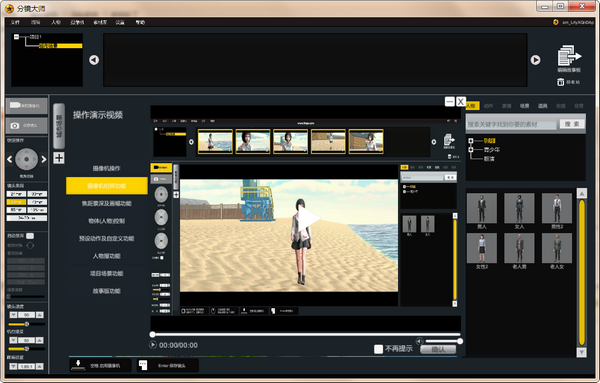This screenshot has height=383, width=600.
Task: Click the demo video volume slider
Action: pos(443,341)
